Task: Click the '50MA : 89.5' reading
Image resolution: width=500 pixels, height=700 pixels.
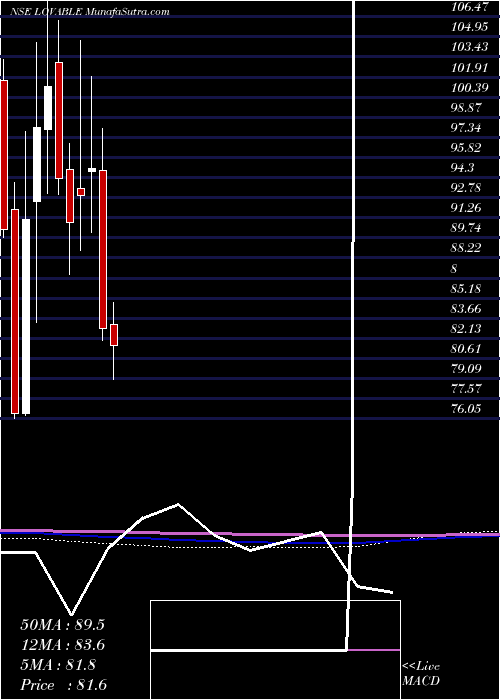Action: [x=62, y=625]
